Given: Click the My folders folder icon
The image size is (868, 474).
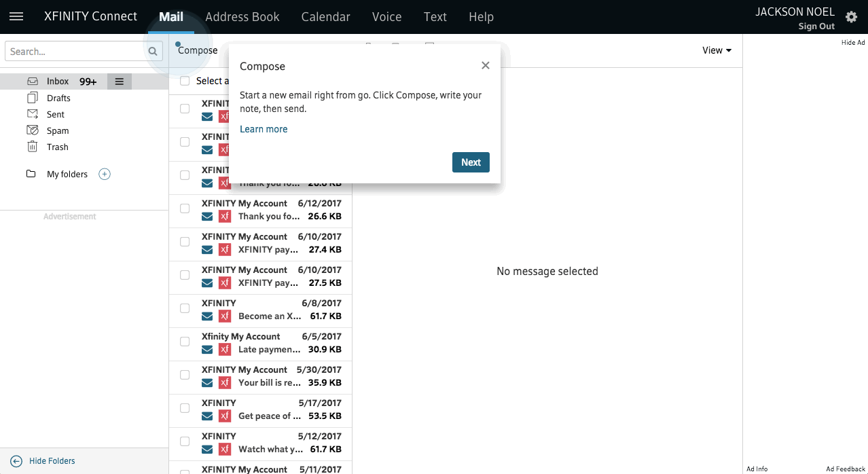Looking at the screenshot, I should [x=31, y=174].
